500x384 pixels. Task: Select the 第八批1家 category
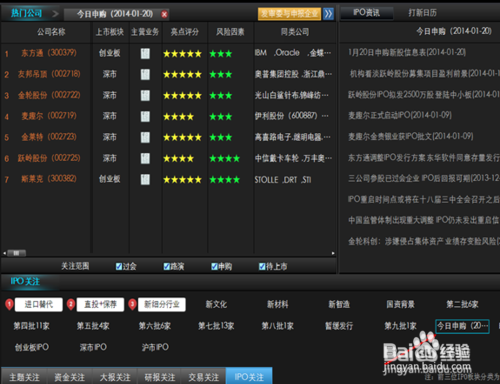click(x=277, y=326)
